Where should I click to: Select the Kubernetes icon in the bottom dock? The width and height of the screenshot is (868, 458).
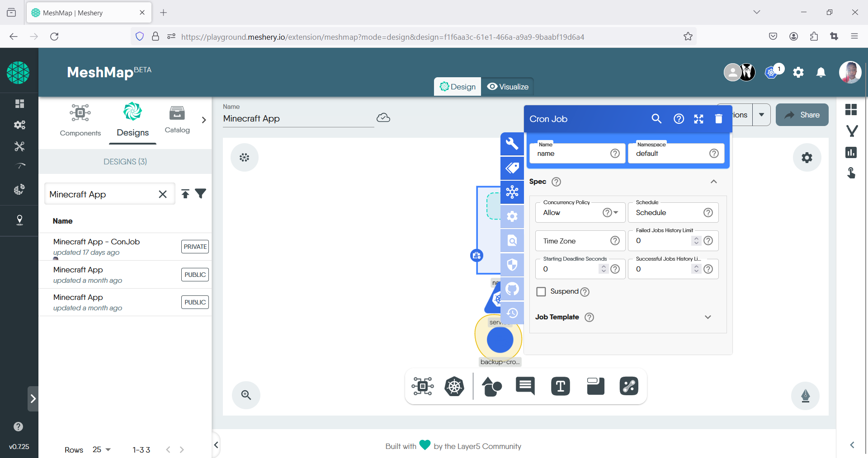coord(455,386)
